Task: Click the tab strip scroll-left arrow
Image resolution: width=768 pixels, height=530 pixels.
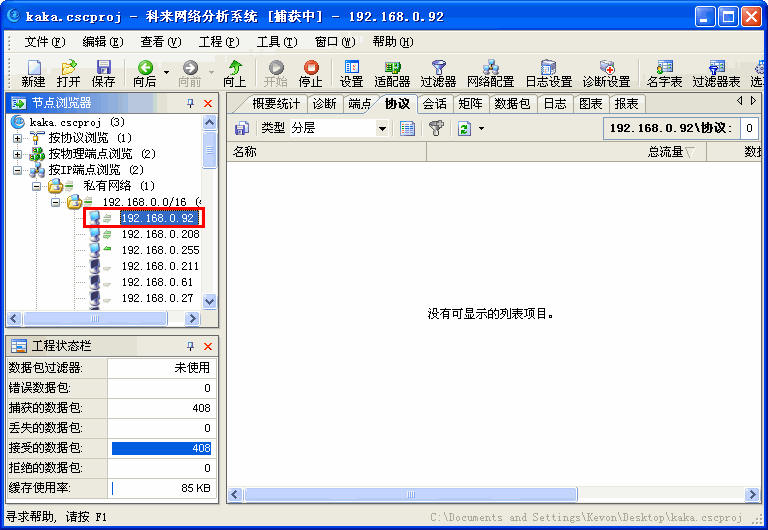Action: [740, 101]
